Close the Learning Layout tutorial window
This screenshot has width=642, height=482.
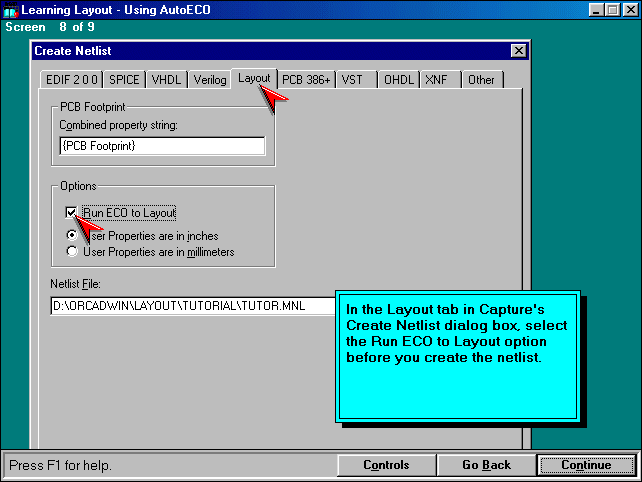click(x=630, y=9)
